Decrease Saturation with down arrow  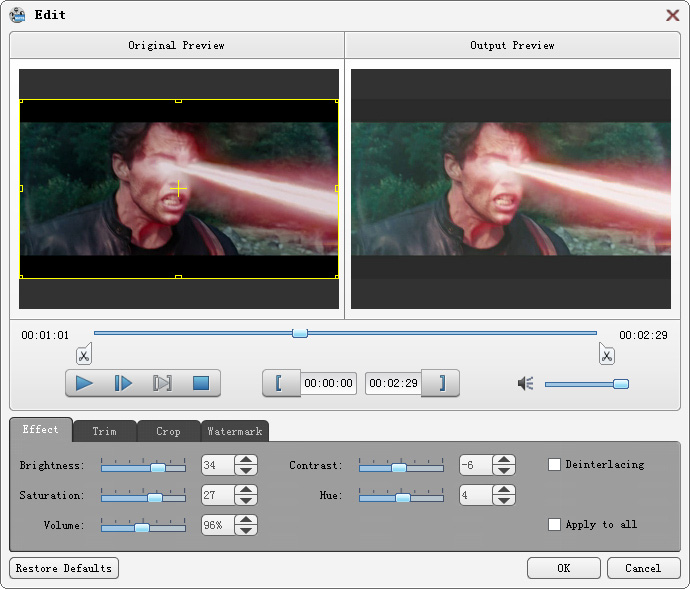[246, 500]
